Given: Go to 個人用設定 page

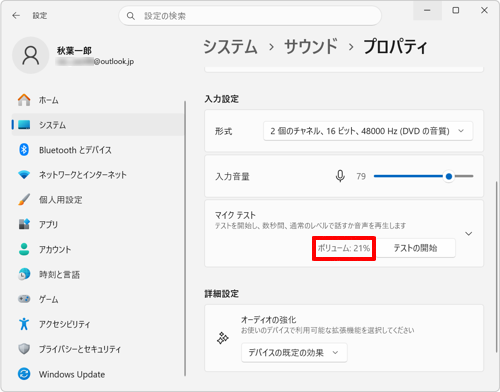Looking at the screenshot, I should tap(98, 199).
